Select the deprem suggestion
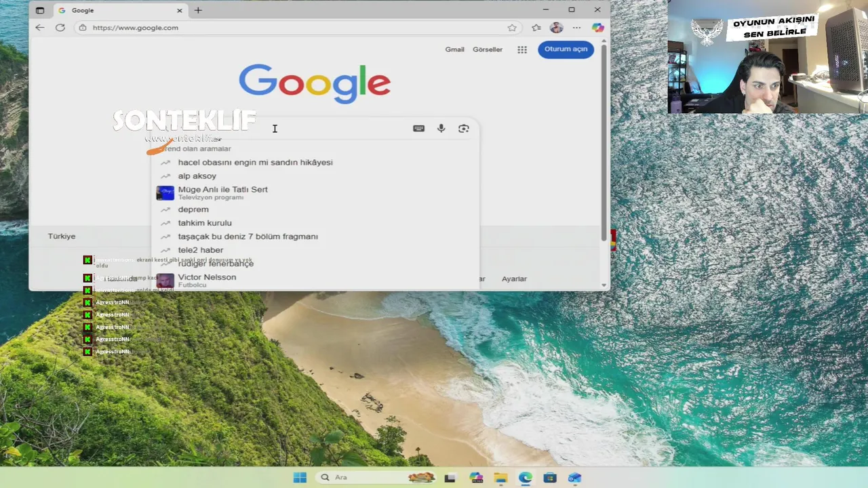The height and width of the screenshot is (488, 868). tap(315, 209)
